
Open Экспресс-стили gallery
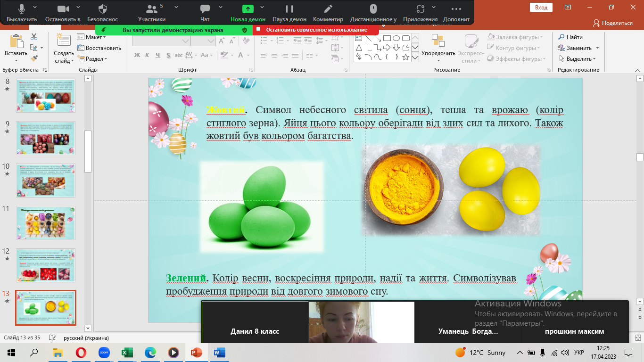[x=471, y=49]
